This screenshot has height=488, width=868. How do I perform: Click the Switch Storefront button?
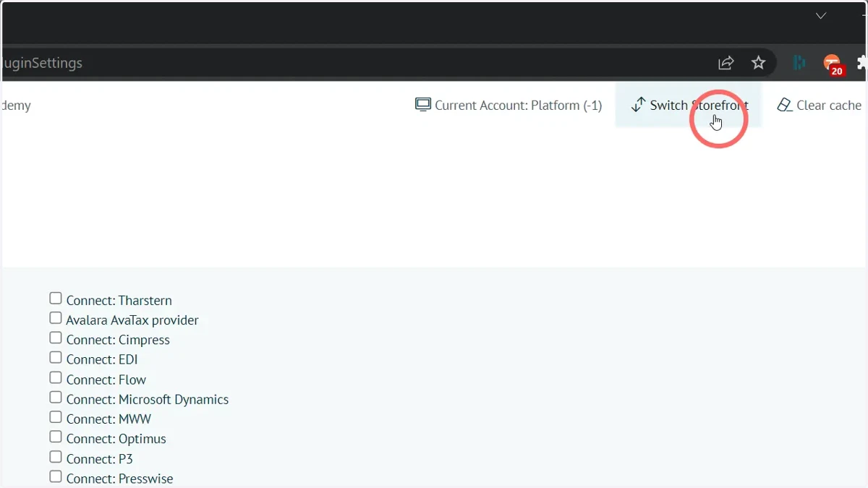689,105
